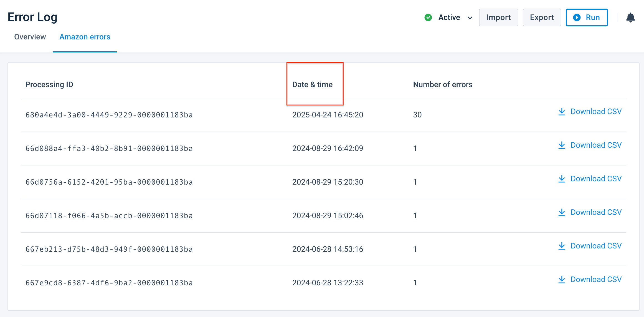
Task: Click the download icon for the 16:42:09 row
Action: coord(562,145)
